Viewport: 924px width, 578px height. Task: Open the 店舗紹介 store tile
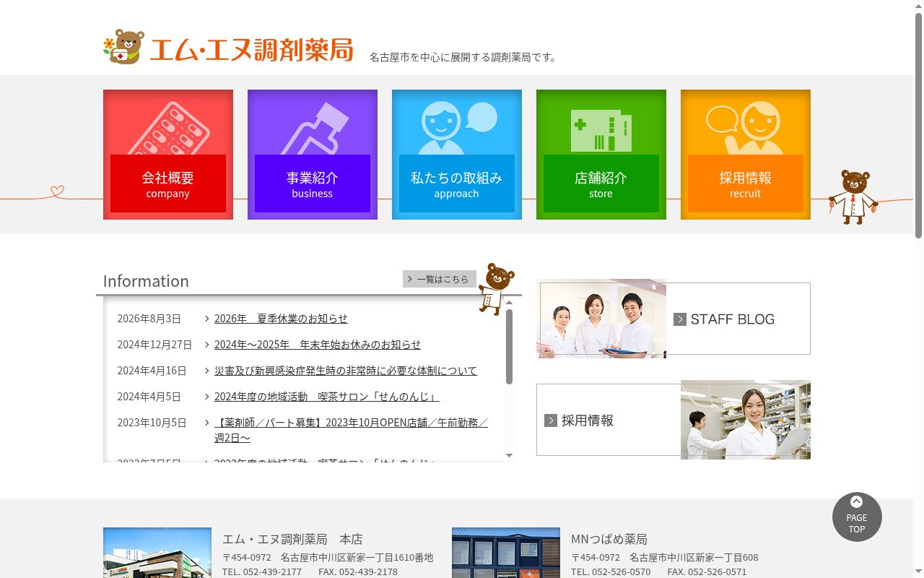pyautogui.click(x=601, y=155)
